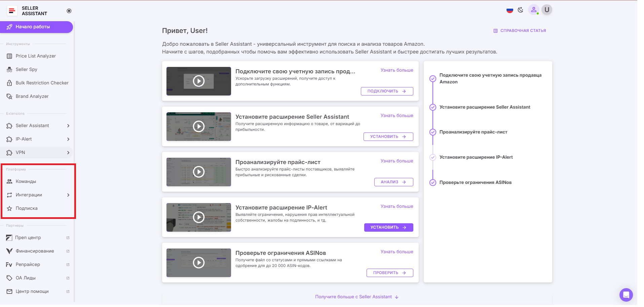Image resolution: width=644 pixels, height=307 pixels.
Task: Open the Bulk Restriction Checker
Action: (42, 83)
